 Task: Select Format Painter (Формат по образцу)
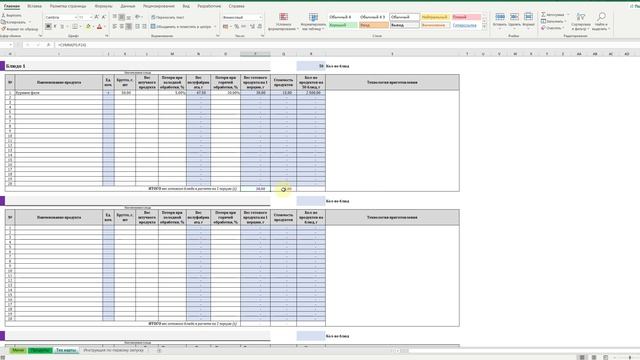coord(19,29)
